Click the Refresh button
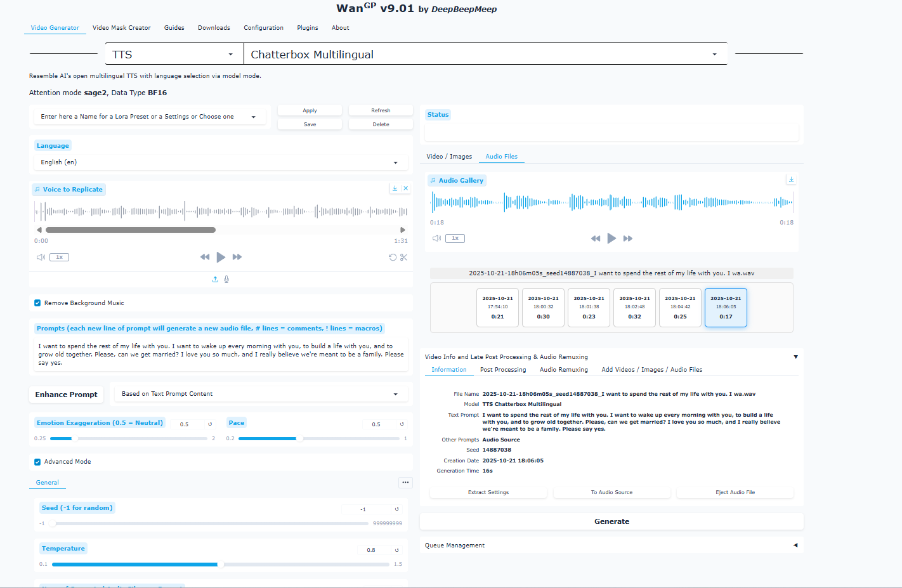902x588 pixels. click(381, 110)
